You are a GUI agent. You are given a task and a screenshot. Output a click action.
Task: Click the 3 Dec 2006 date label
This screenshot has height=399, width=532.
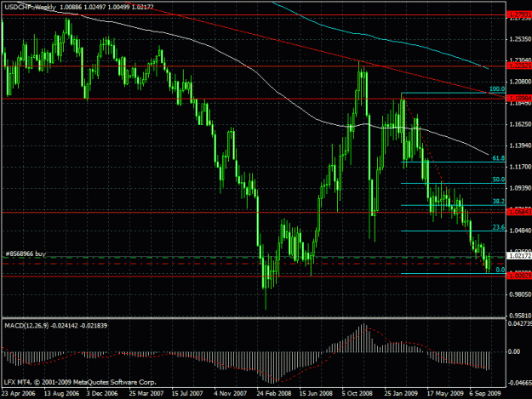tap(102, 394)
